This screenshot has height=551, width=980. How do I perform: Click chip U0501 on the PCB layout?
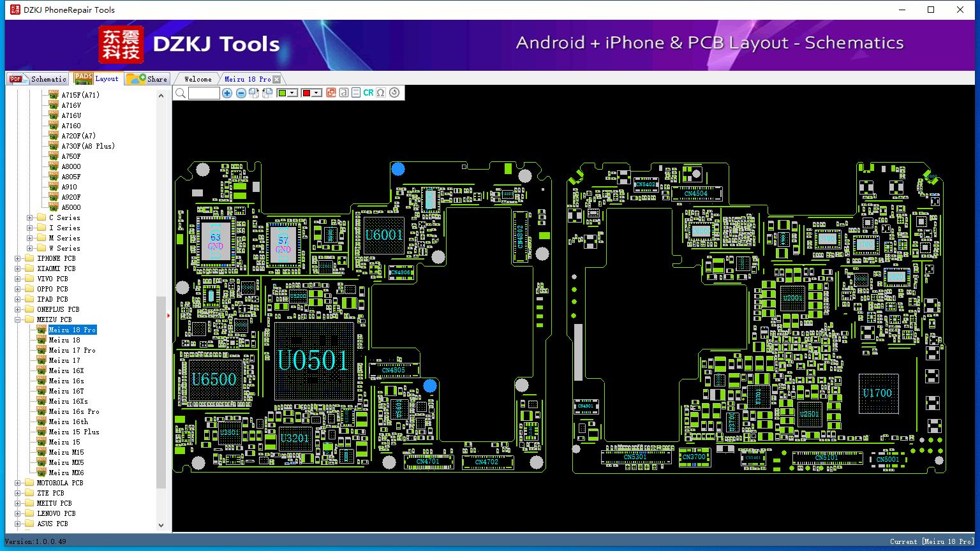tap(313, 361)
